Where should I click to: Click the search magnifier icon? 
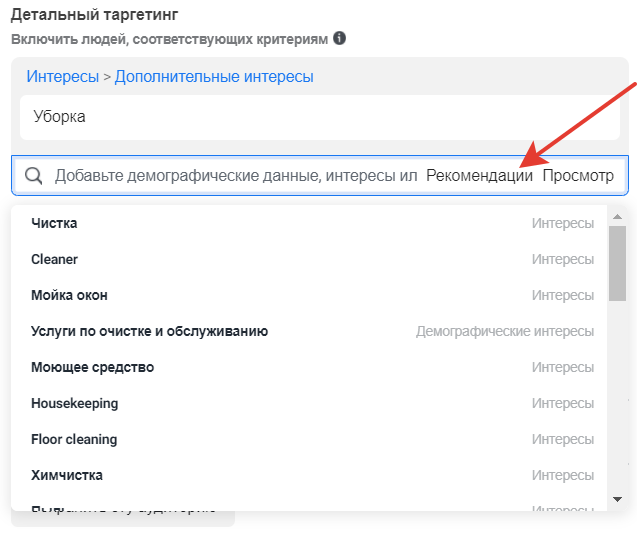tap(34, 176)
